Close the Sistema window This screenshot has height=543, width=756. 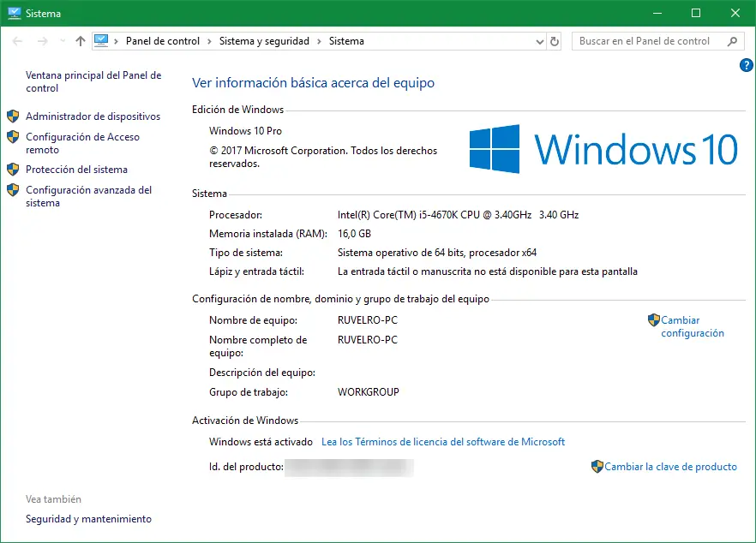tap(735, 13)
